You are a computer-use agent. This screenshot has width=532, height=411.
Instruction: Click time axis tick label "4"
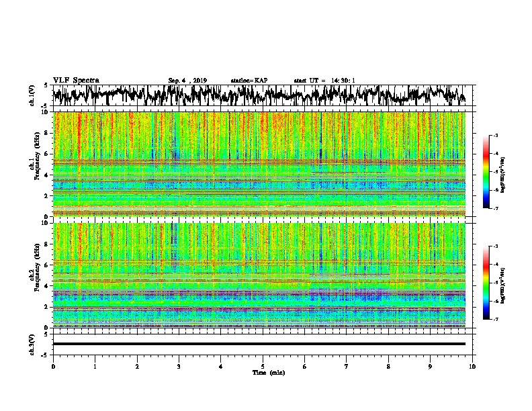pyautogui.click(x=221, y=367)
